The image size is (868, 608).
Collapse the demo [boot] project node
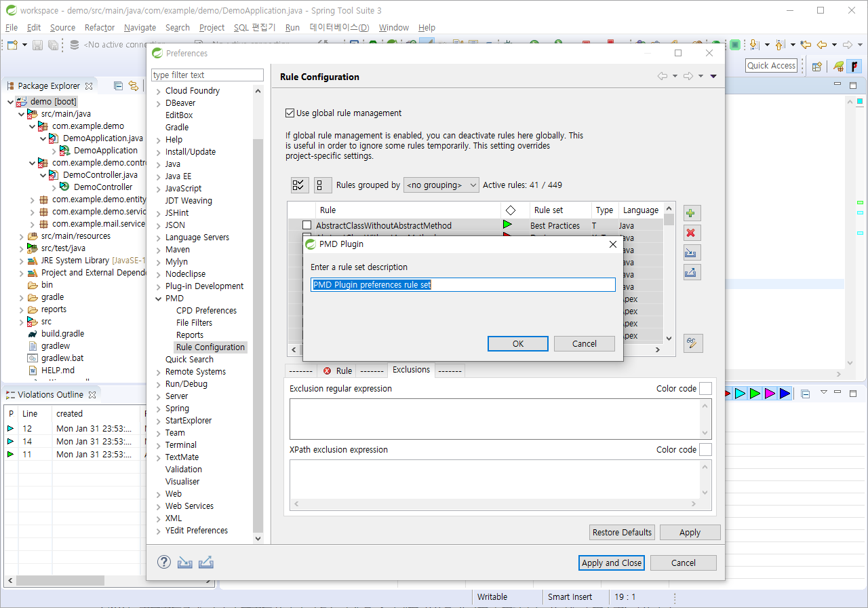click(x=10, y=102)
